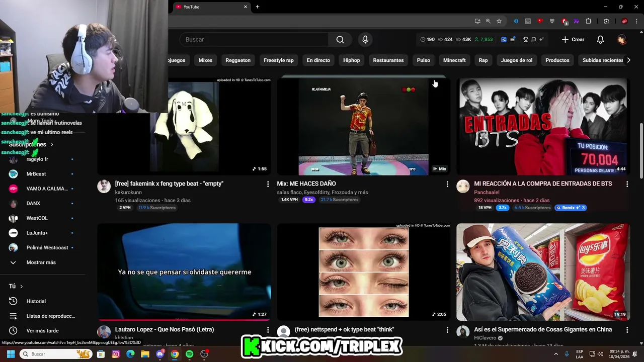This screenshot has height=362, width=644.
Task: Click the YouTube search input field
Action: point(254,40)
